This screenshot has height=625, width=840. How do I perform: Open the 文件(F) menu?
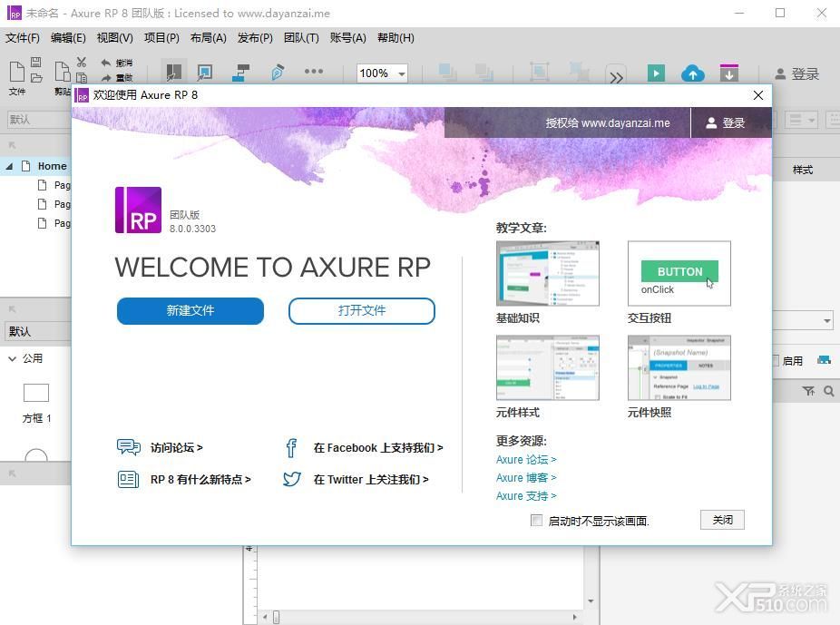click(x=23, y=38)
